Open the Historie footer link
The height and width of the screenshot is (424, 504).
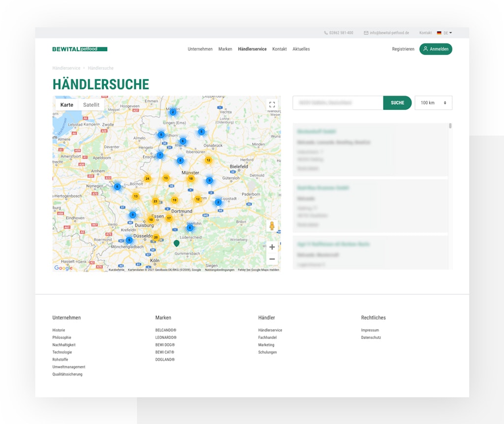click(59, 330)
